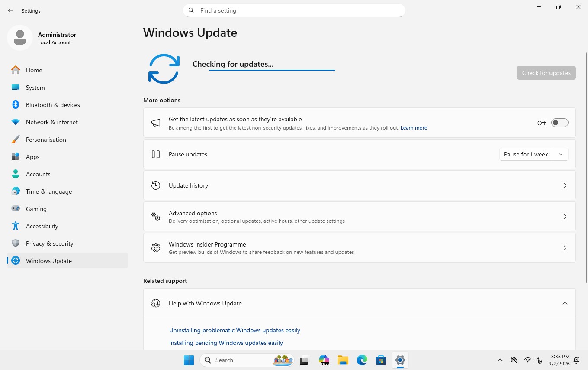
Task: Open Microsoft Store from the taskbar
Action: 381,360
